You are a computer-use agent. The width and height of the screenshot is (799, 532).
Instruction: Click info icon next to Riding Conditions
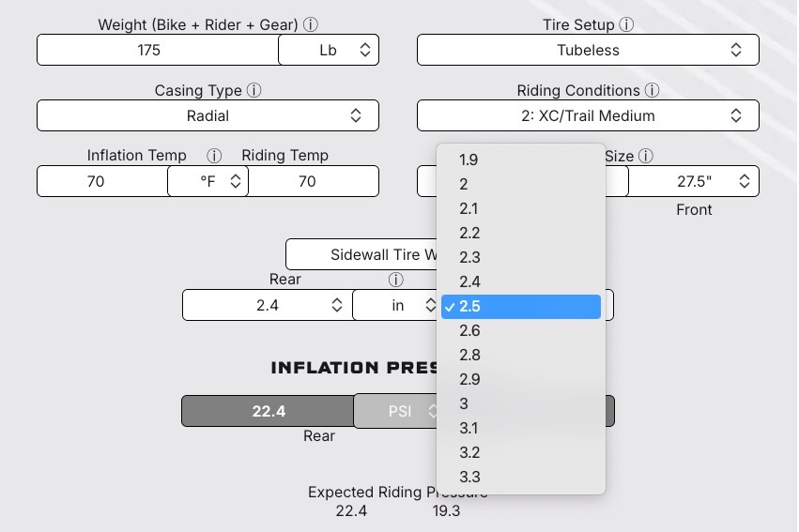653,91
